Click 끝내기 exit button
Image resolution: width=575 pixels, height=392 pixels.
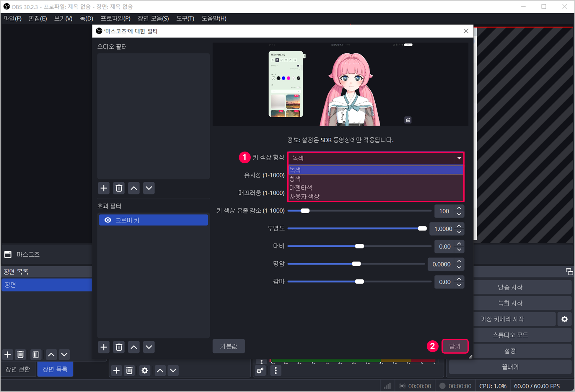tap(510, 367)
